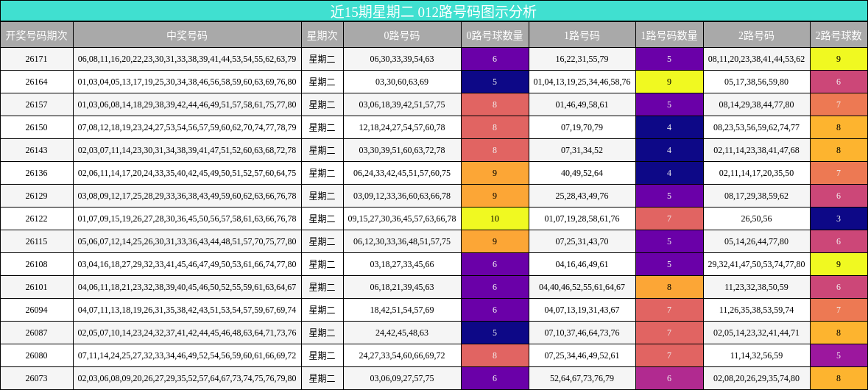Click purple 2路 count 5 in row 26080
The width and height of the screenshot is (868, 390).
839,355
